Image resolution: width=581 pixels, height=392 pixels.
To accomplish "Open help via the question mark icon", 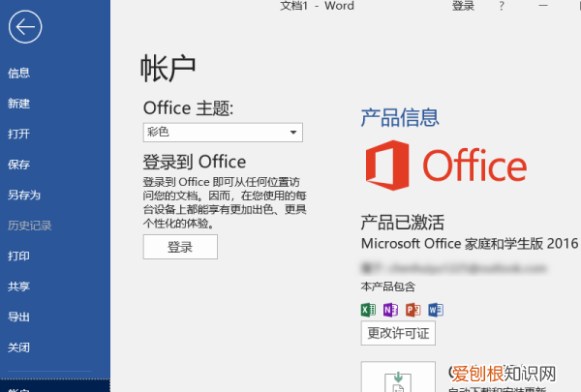I will [x=502, y=6].
